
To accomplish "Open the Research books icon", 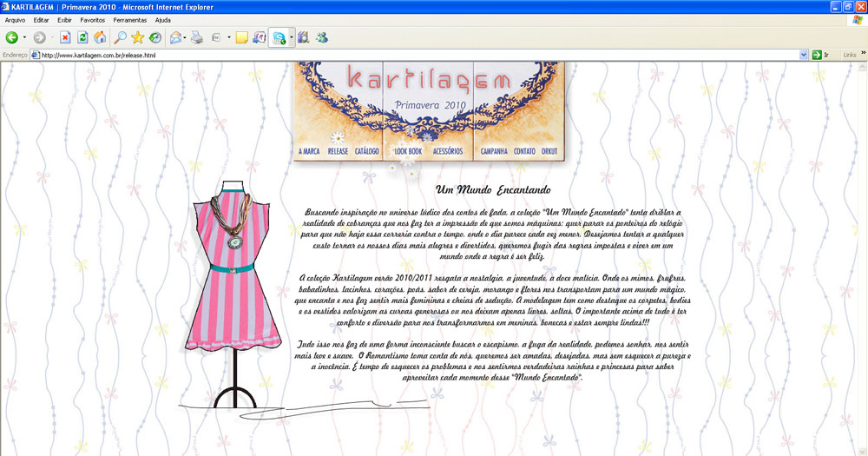I will 303,37.
